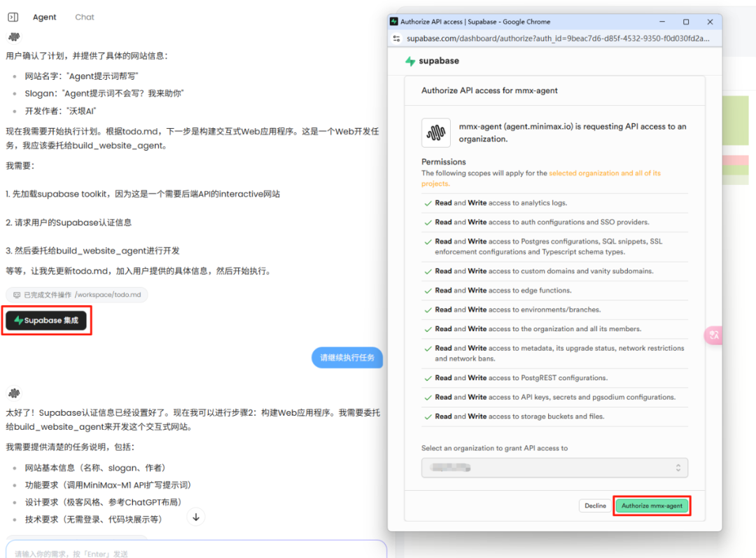Click checkmark beside storage buckets permission
The image size is (756, 558).
coord(428,417)
